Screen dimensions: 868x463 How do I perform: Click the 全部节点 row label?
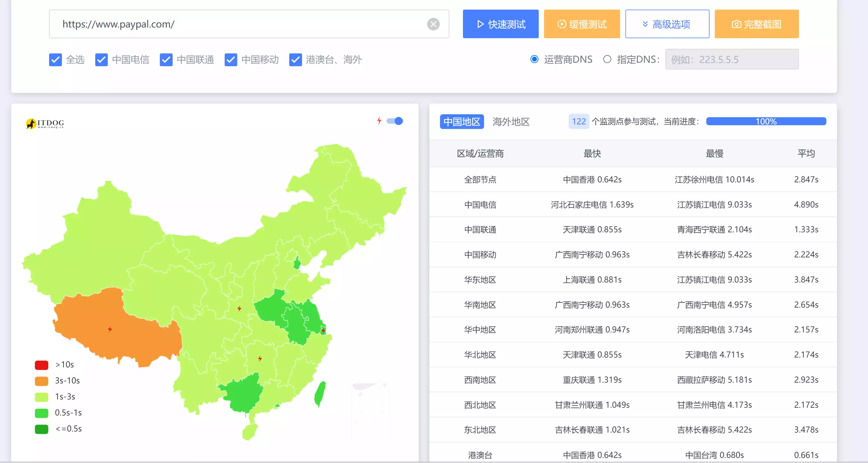(x=480, y=179)
